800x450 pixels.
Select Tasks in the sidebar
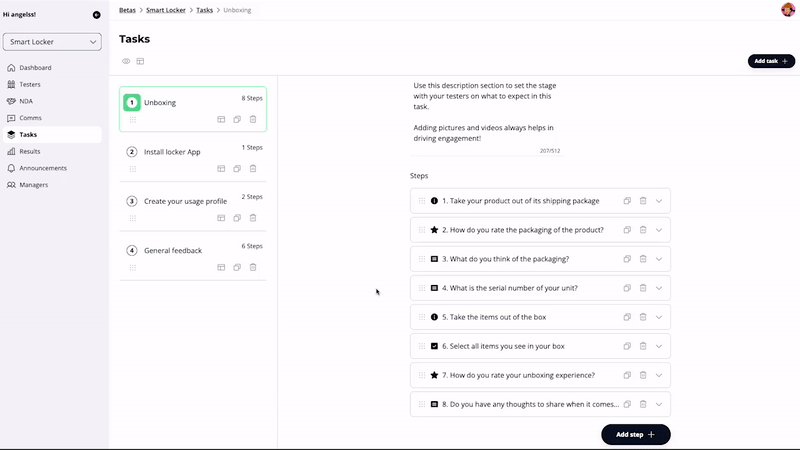point(52,135)
